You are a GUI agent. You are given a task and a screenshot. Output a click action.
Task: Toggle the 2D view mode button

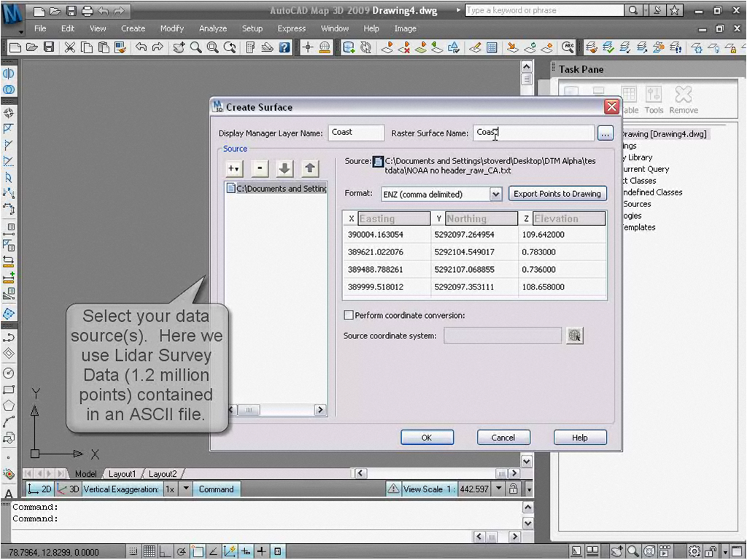(40, 489)
